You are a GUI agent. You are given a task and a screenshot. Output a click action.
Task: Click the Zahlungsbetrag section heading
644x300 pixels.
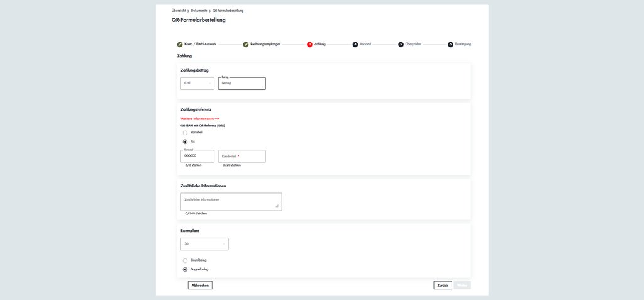pyautogui.click(x=195, y=70)
